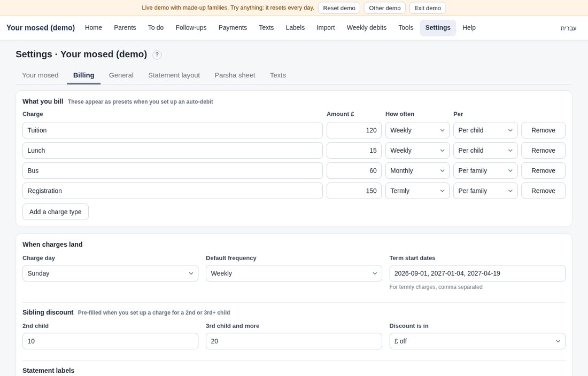Go to the Texts settings tab
Screen dimensions: 588x376
pyautogui.click(x=278, y=75)
